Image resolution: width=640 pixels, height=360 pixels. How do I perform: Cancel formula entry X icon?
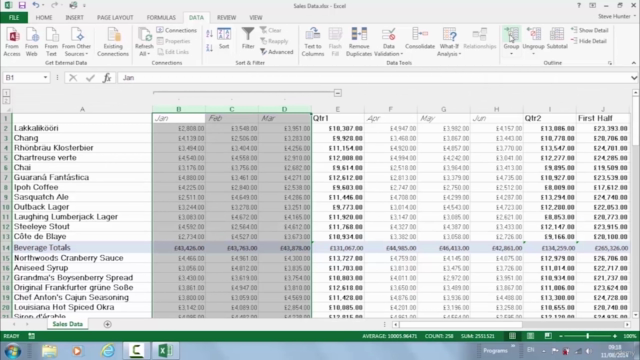73,78
